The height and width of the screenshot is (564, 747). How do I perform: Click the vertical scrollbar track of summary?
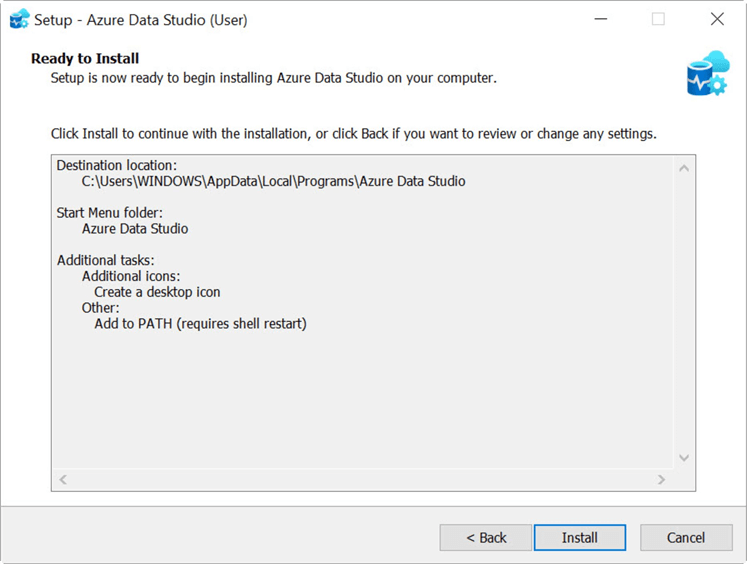coord(684,313)
